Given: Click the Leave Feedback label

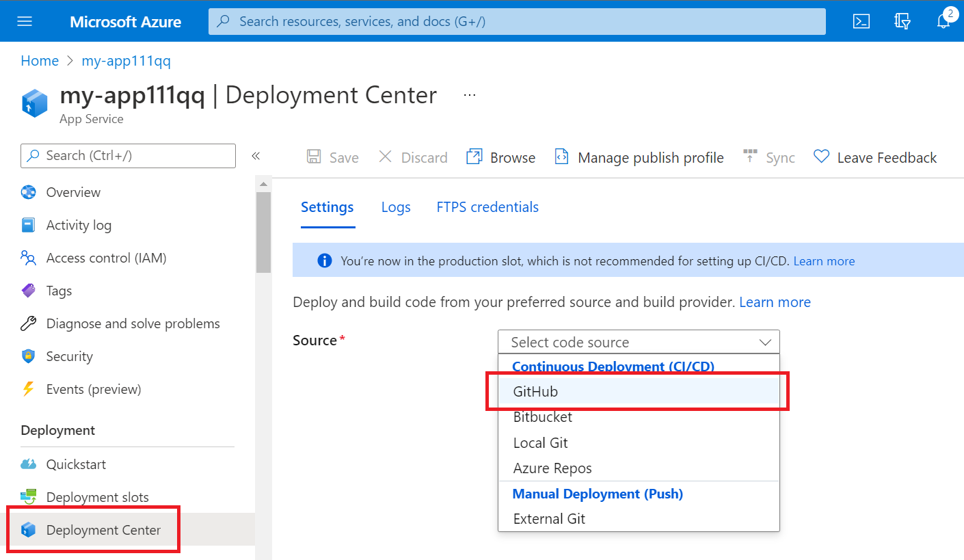Looking at the screenshot, I should tap(887, 158).
